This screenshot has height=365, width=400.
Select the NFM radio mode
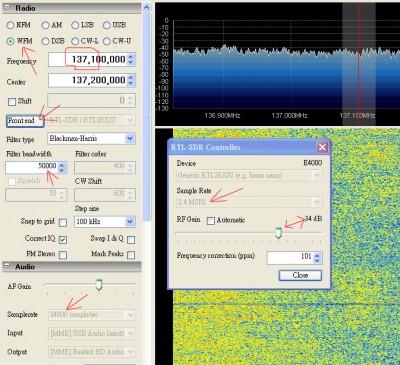[x=11, y=25]
